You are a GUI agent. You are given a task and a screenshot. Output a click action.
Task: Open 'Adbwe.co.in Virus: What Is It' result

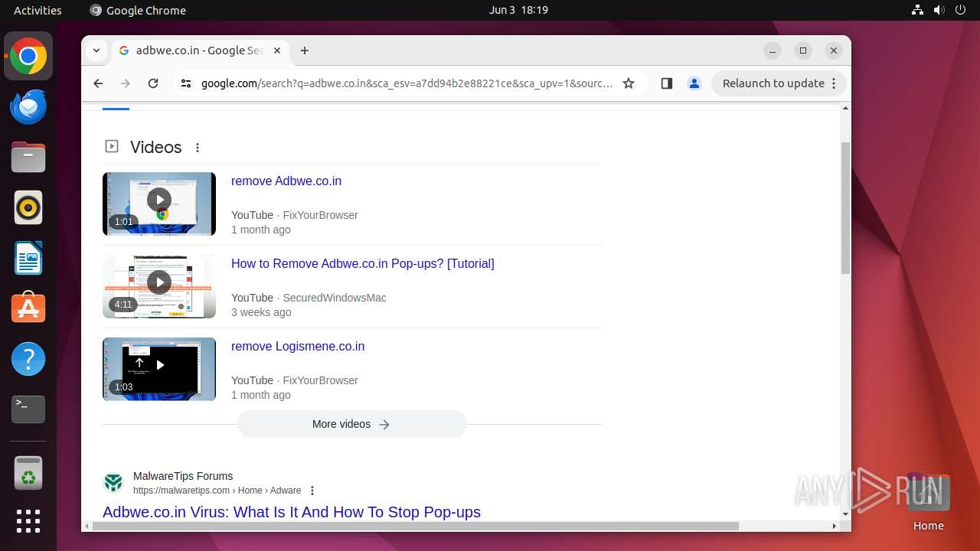(x=292, y=512)
